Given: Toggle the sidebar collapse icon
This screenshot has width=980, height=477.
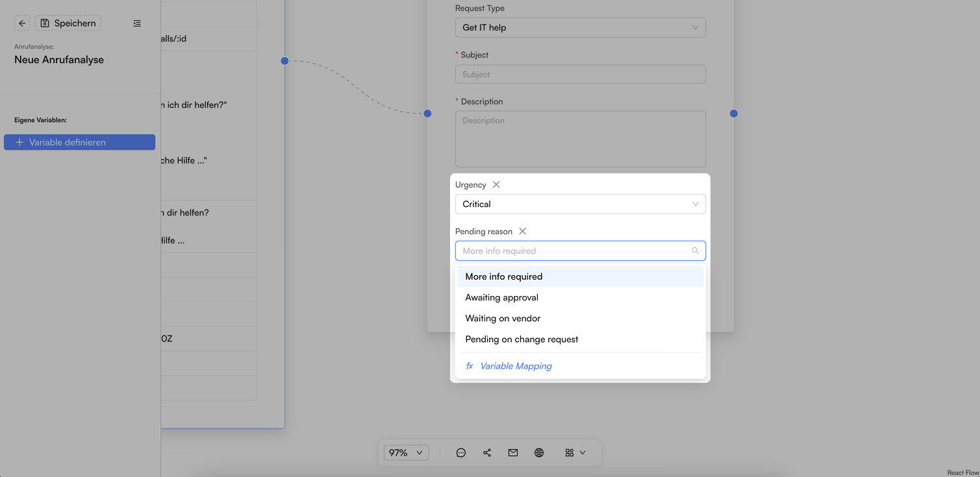Looking at the screenshot, I should [137, 23].
